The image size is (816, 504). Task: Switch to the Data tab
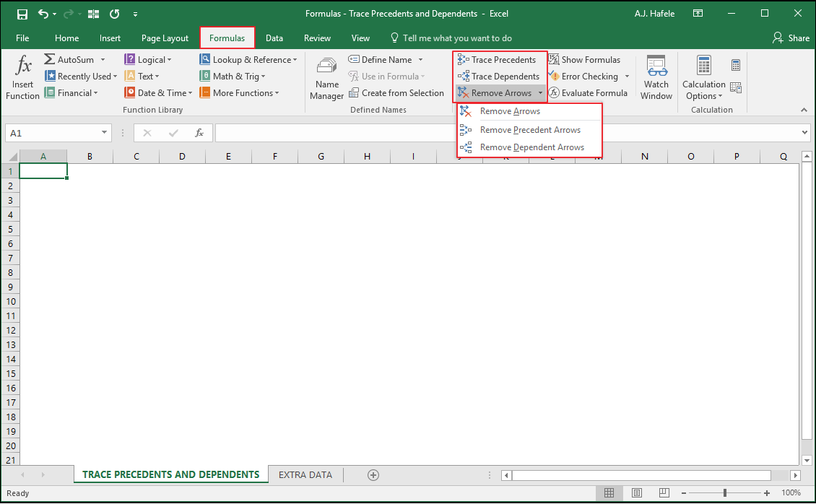pyautogui.click(x=274, y=38)
